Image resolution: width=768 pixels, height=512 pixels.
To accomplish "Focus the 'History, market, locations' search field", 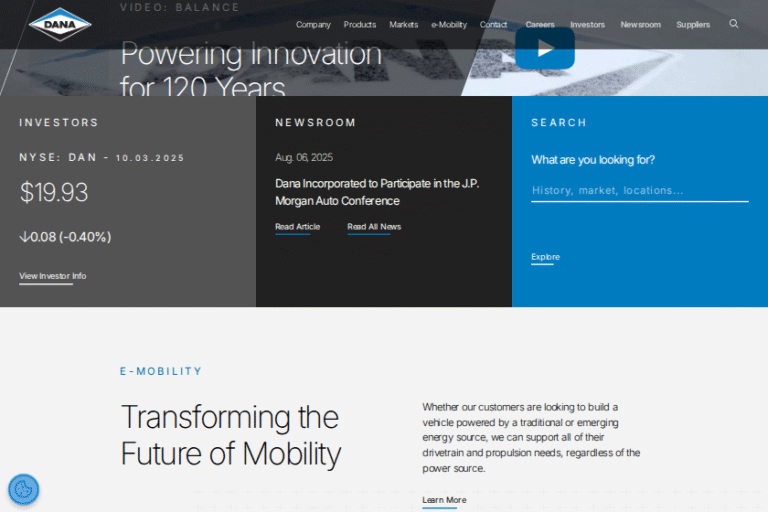I will click(639, 190).
